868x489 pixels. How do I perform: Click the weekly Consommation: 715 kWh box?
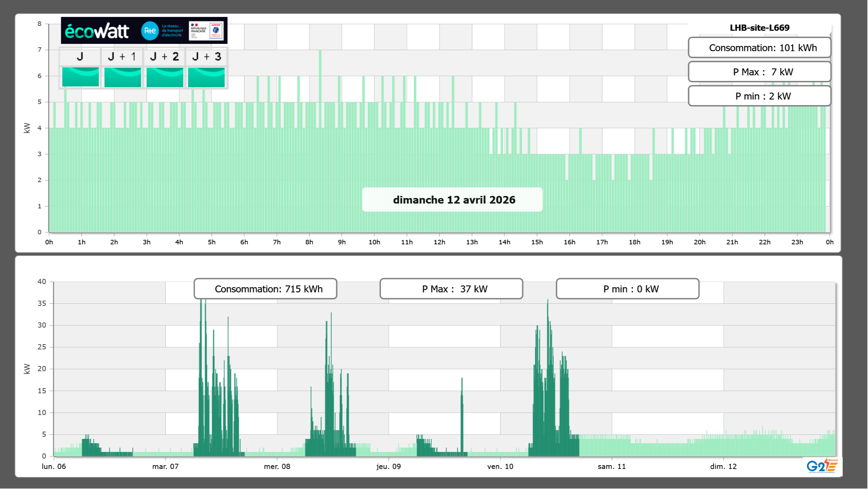[265, 289]
